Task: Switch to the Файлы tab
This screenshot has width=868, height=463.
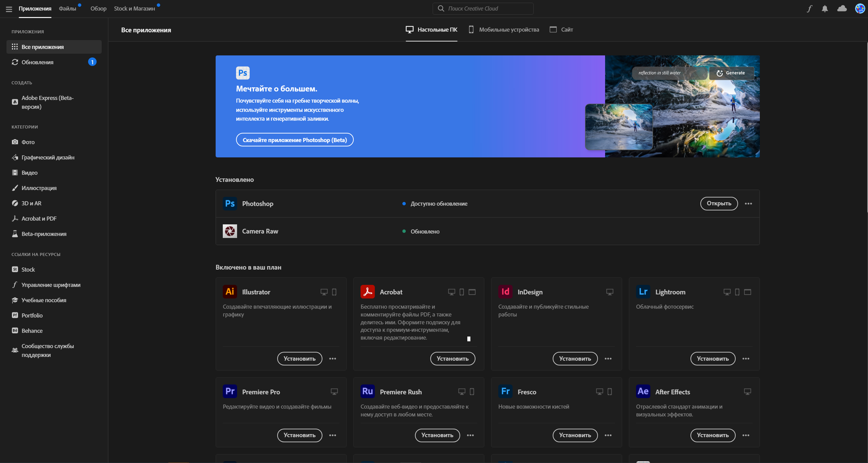Action: point(67,8)
